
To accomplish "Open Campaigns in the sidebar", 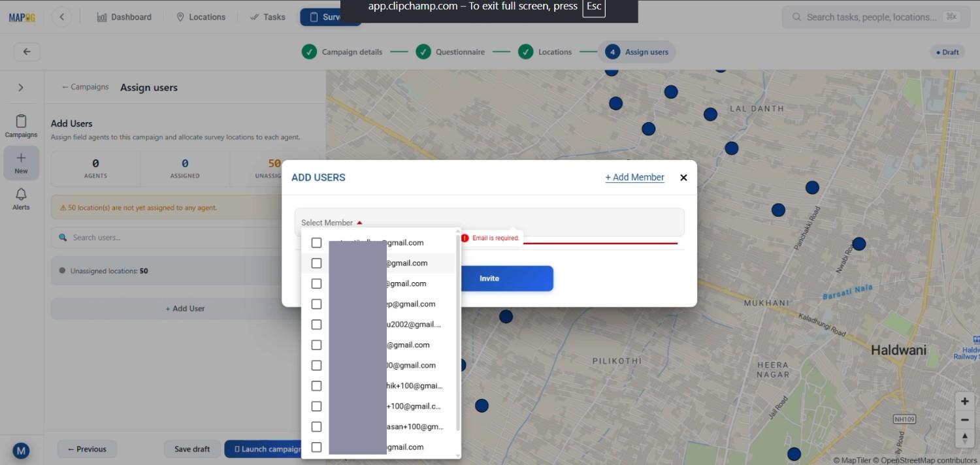I will [21, 126].
